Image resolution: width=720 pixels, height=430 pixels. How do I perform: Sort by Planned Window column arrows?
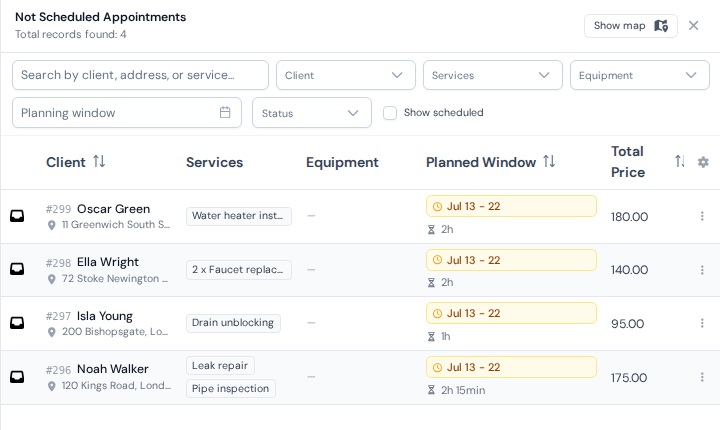click(549, 161)
